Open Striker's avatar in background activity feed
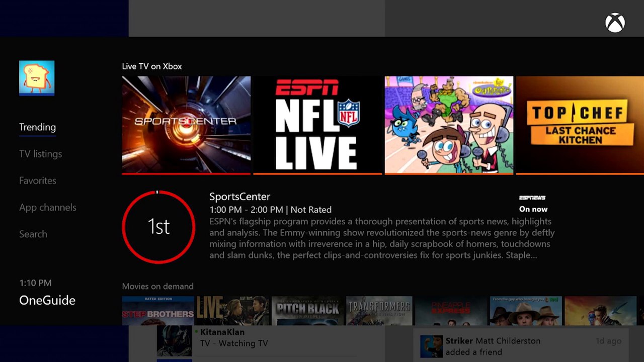The height and width of the screenshot is (362, 644). (x=431, y=347)
